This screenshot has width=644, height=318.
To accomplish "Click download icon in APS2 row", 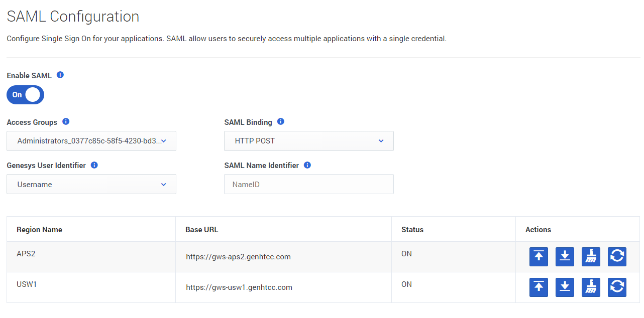I will click(x=565, y=256).
